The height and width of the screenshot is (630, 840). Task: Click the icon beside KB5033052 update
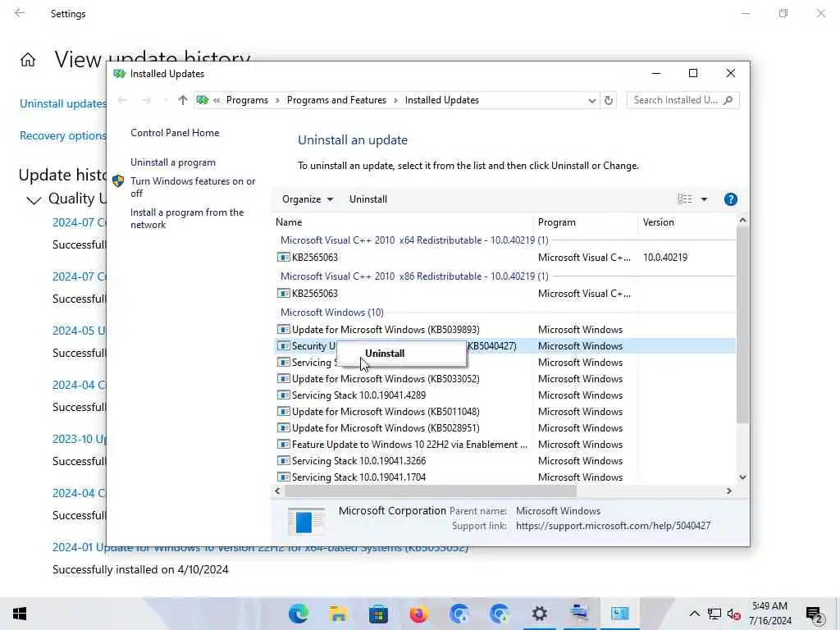283,379
